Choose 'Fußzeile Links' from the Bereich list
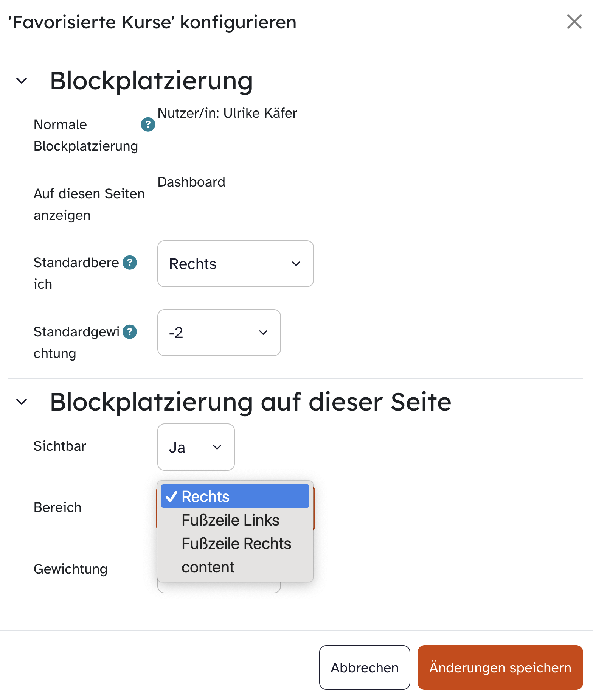Viewport: 593px width, 700px height. tap(230, 520)
